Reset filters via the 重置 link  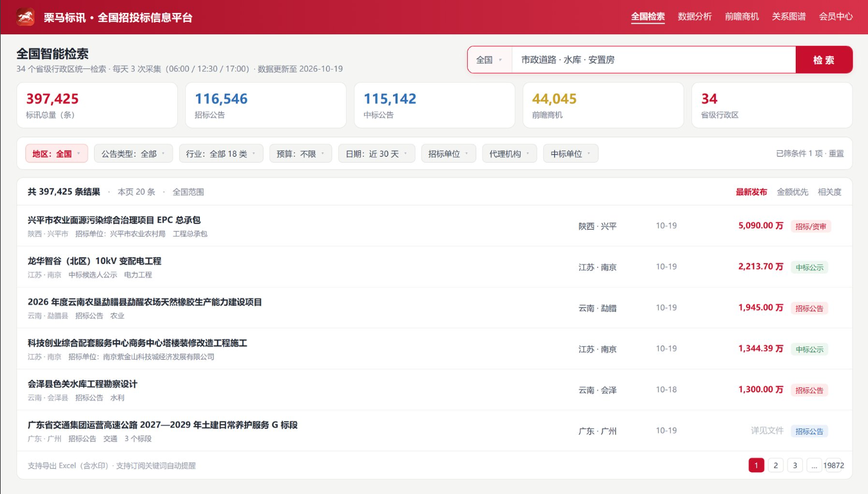point(836,154)
